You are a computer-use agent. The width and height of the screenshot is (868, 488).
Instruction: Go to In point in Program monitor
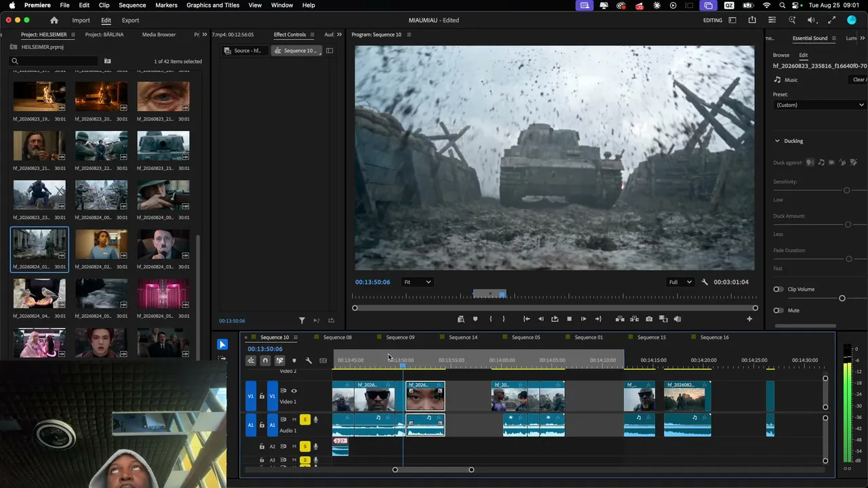coord(526,319)
